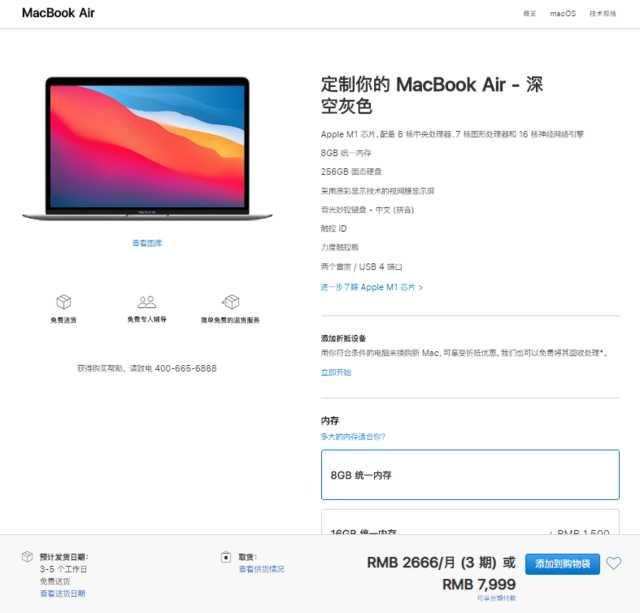Click the free delivery box icon
Screen dimensions: 640x613
64,302
